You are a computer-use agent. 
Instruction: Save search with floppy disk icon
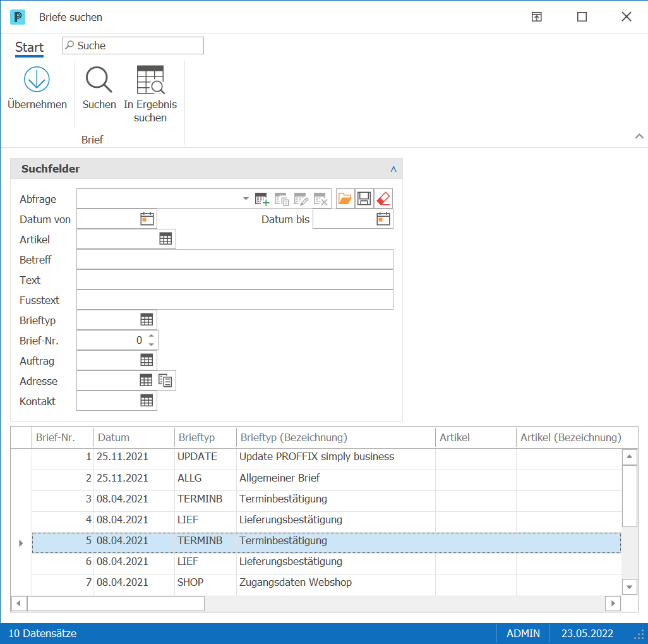point(364,198)
